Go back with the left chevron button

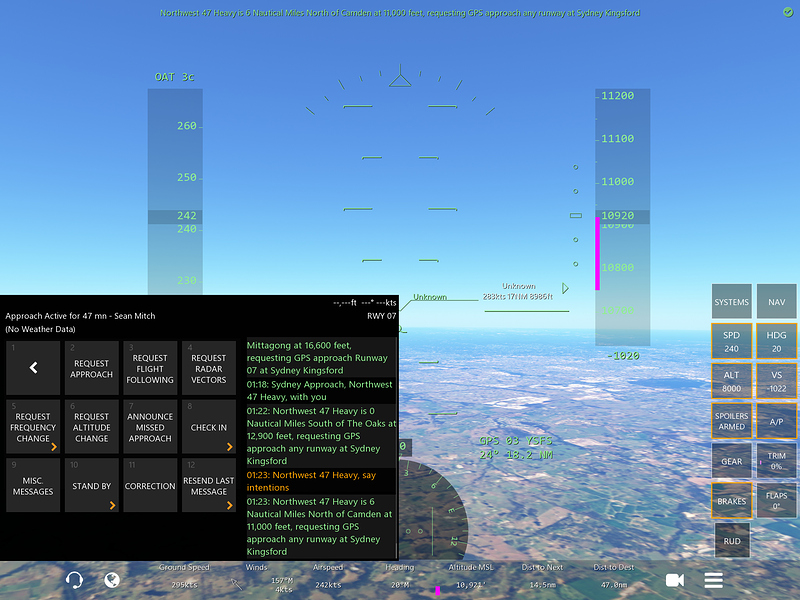pyautogui.click(x=33, y=368)
